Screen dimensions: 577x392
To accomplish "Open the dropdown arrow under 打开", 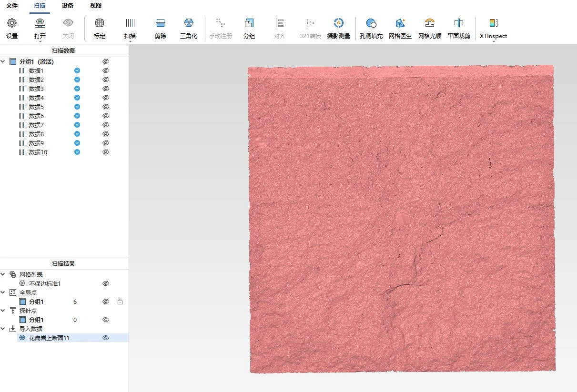I will [40, 41].
